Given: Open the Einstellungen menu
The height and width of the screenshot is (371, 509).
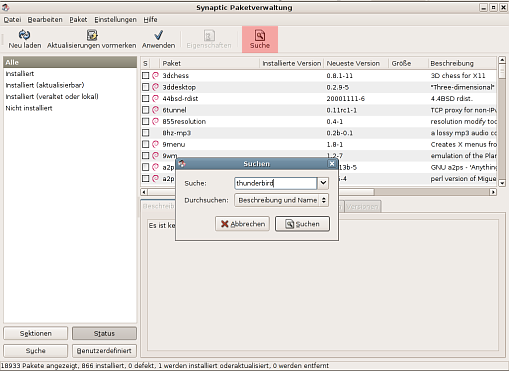Looking at the screenshot, I should pos(115,20).
